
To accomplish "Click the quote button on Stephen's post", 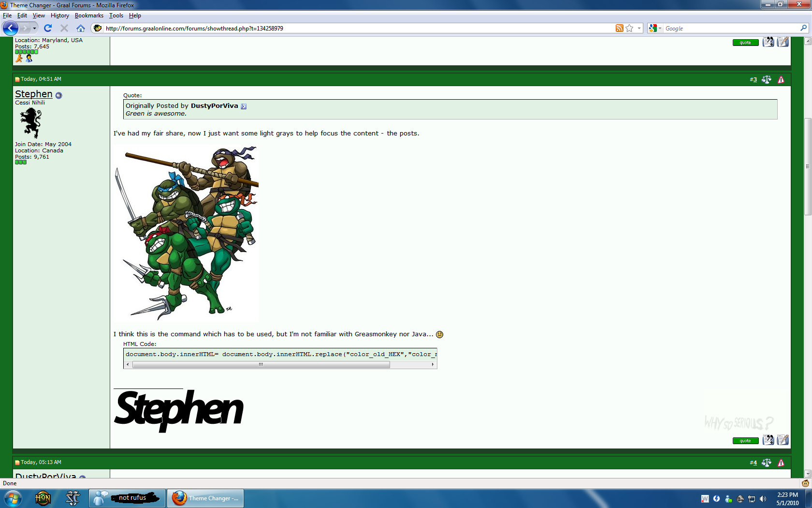I will click(x=745, y=441).
